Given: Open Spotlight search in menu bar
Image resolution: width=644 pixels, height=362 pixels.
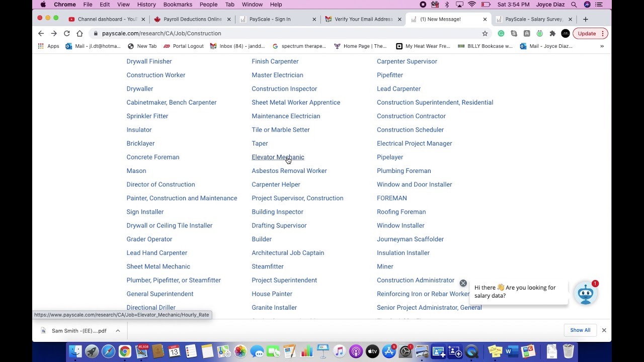Looking at the screenshot, I should [574, 5].
